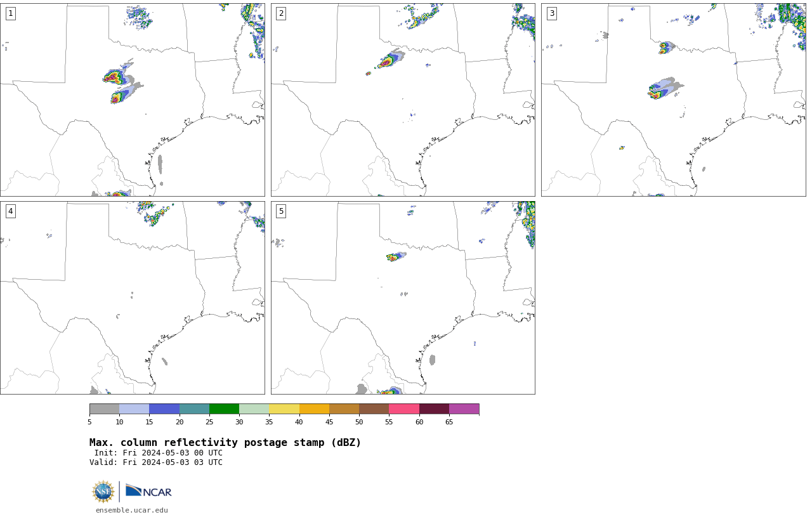Select the yellow 35-40 dBZ swatch
The width and height of the screenshot is (812, 517).
pos(284,409)
